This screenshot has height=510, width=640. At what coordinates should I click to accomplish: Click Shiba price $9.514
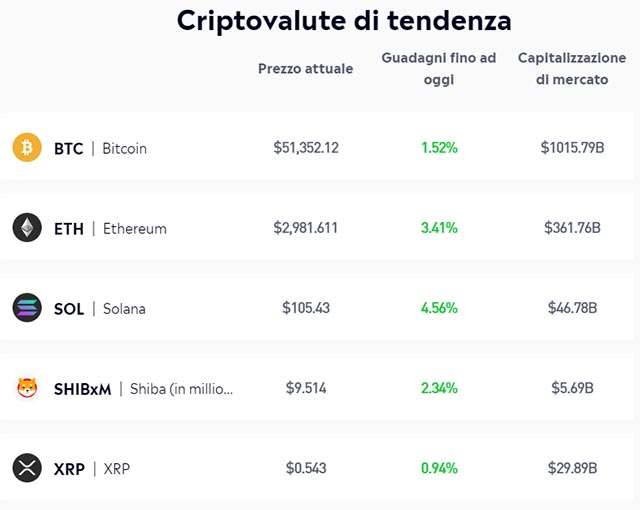point(306,388)
